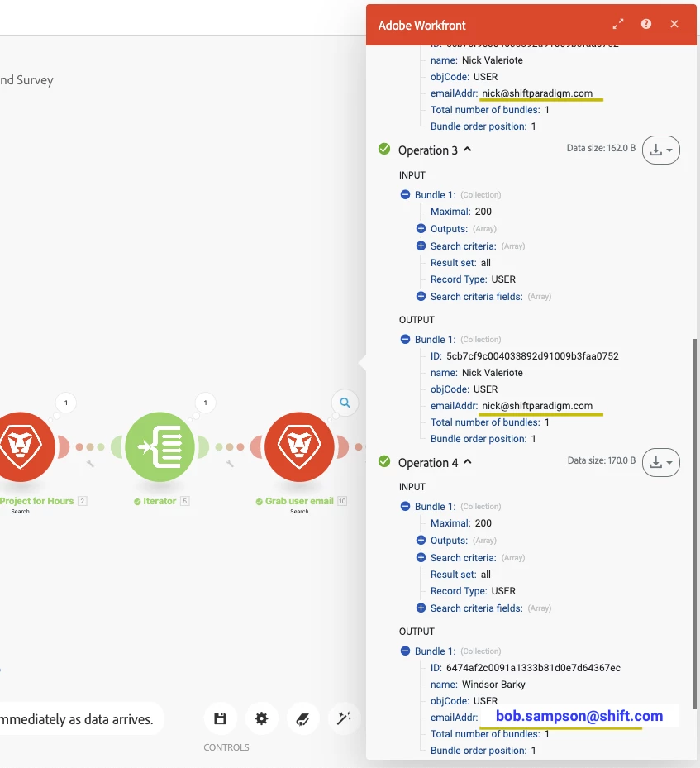Screen dimensions: 700x768
Task: Click the Grab user email label
Action: pos(299,501)
